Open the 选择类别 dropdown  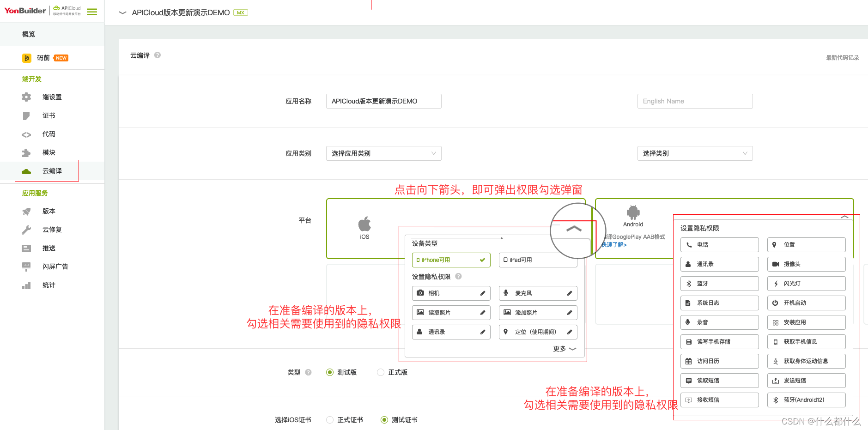(x=695, y=153)
